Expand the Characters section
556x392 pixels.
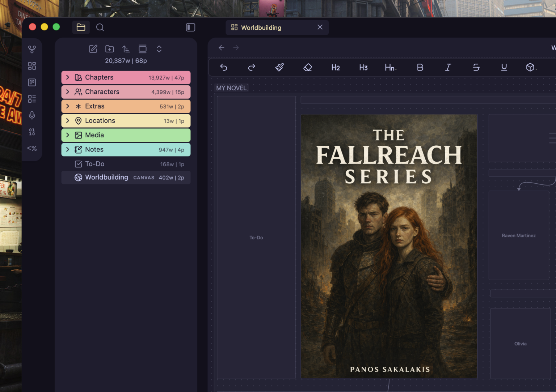pos(68,91)
